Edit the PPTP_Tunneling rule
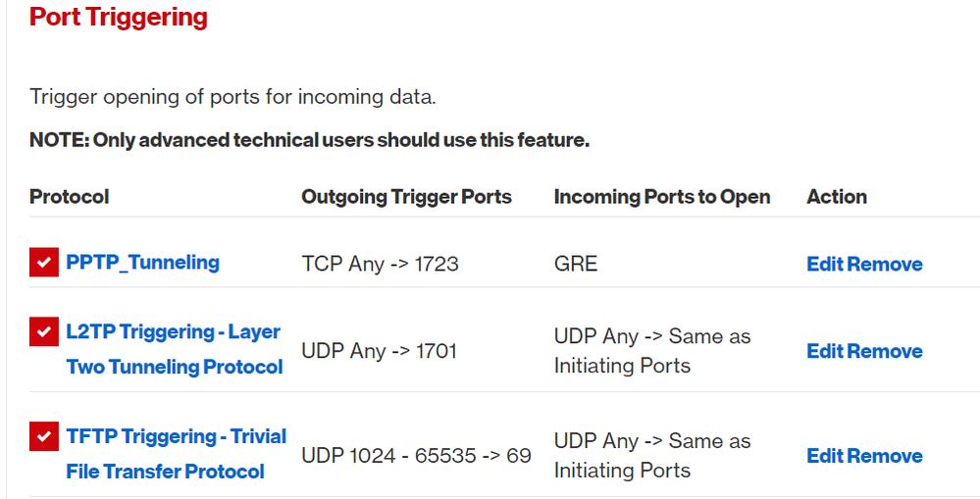 point(825,264)
